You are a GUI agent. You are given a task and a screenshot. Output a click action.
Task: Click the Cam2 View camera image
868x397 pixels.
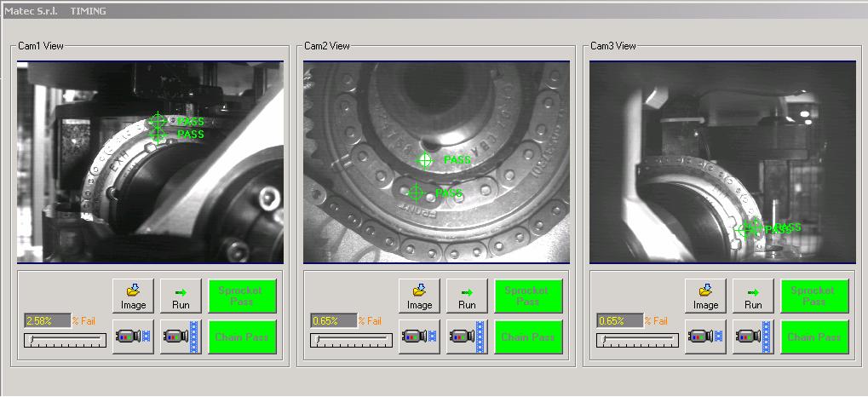point(436,162)
